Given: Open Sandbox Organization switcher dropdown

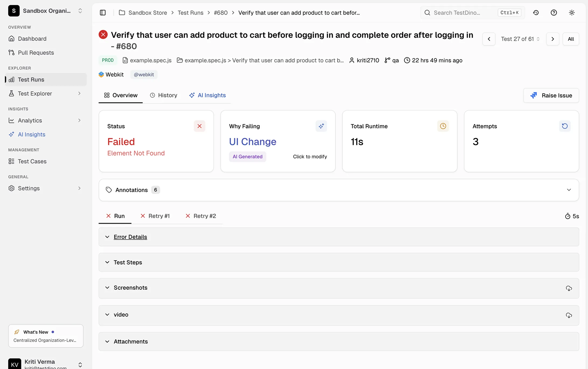Looking at the screenshot, I should 46,11.
